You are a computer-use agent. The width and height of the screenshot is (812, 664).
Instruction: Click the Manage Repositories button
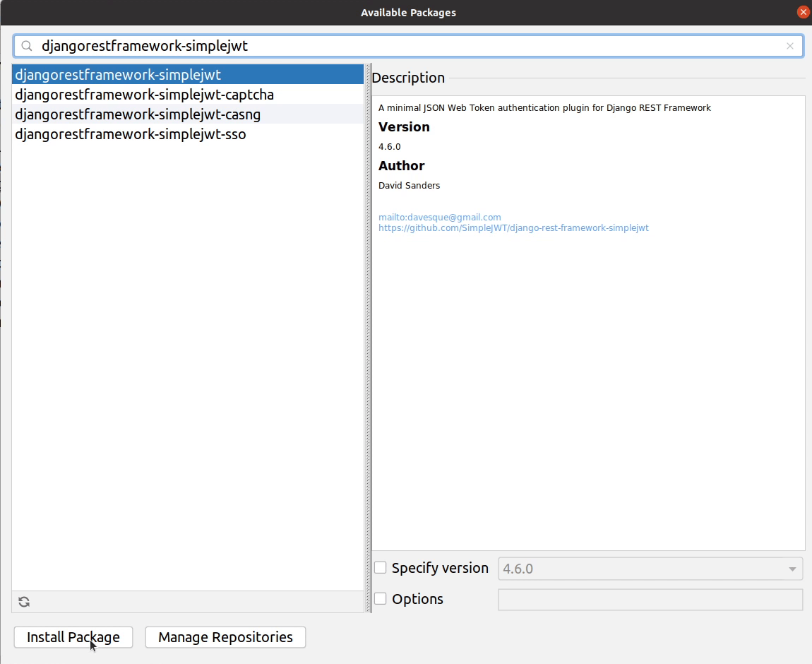(x=225, y=637)
